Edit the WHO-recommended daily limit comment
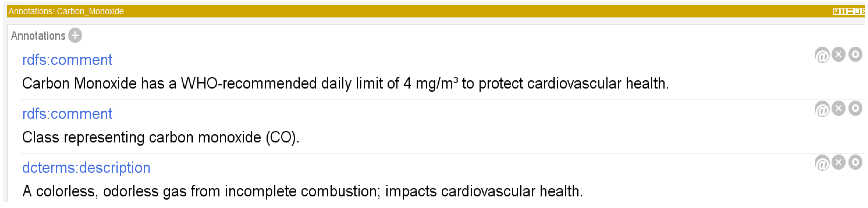The width and height of the screenshot is (868, 208). point(855,54)
